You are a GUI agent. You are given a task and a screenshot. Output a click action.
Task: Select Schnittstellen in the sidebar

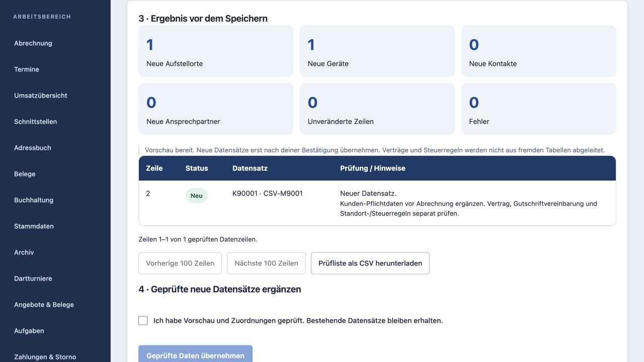pyautogui.click(x=35, y=122)
